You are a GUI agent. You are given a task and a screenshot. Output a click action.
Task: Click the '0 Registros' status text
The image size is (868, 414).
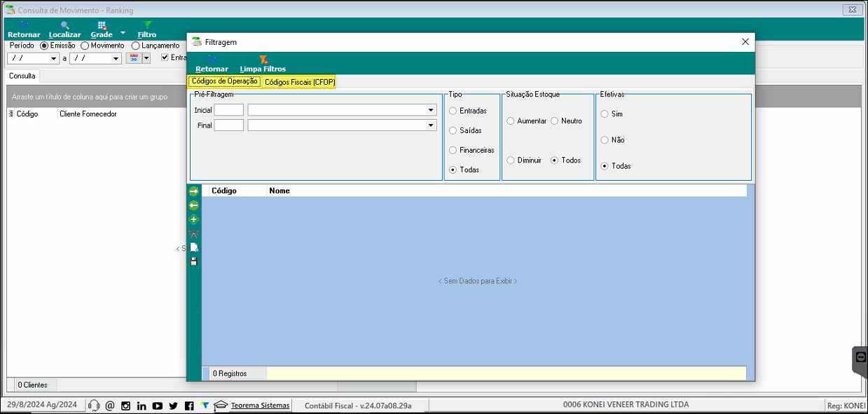click(230, 373)
